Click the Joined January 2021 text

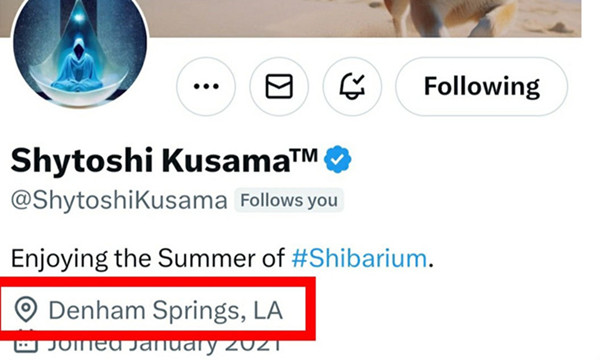click(x=165, y=345)
